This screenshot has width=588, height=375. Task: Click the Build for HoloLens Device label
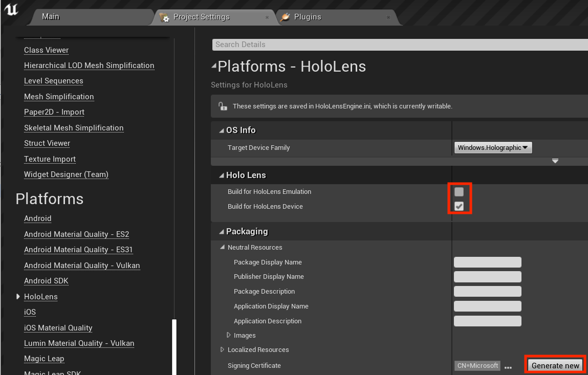(x=265, y=207)
